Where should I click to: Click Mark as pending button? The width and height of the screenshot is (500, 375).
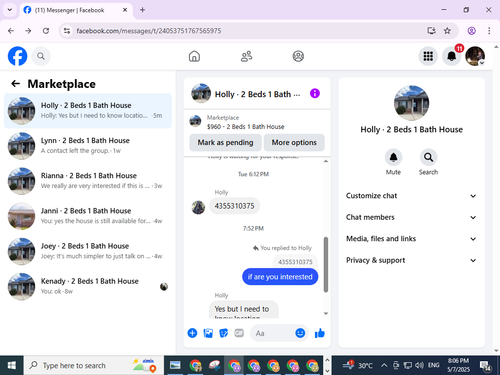point(225,142)
